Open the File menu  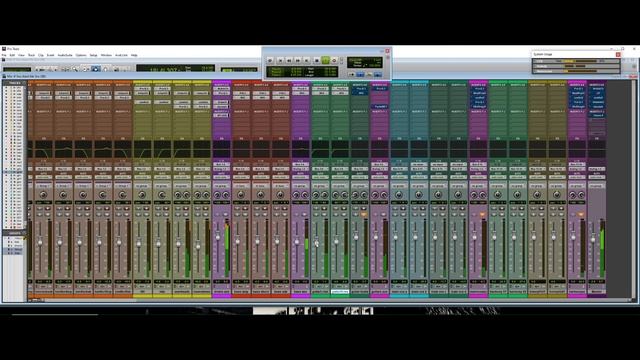click(x=4, y=55)
